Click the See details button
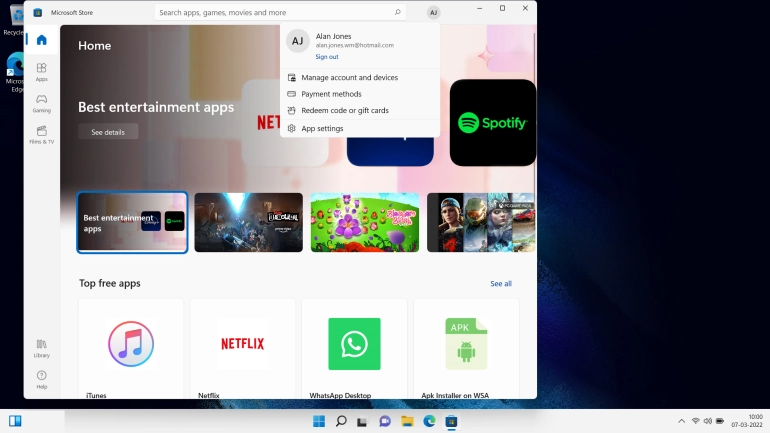770x433 pixels. pyautogui.click(x=108, y=132)
